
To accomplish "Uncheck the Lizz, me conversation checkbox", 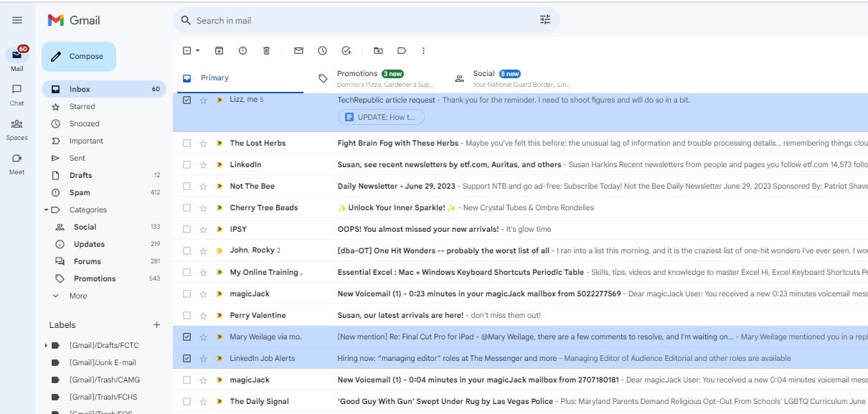I will (x=187, y=100).
